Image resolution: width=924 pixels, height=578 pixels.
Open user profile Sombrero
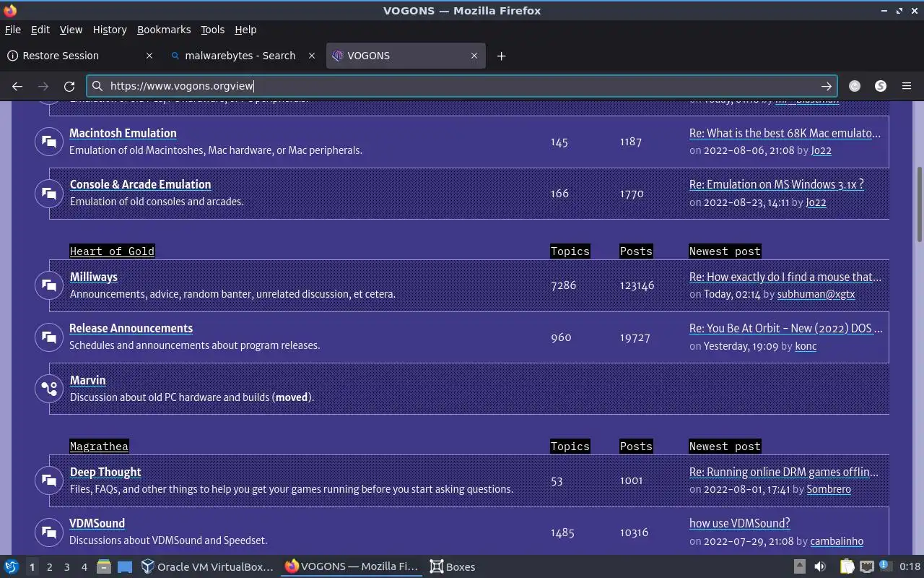829,489
